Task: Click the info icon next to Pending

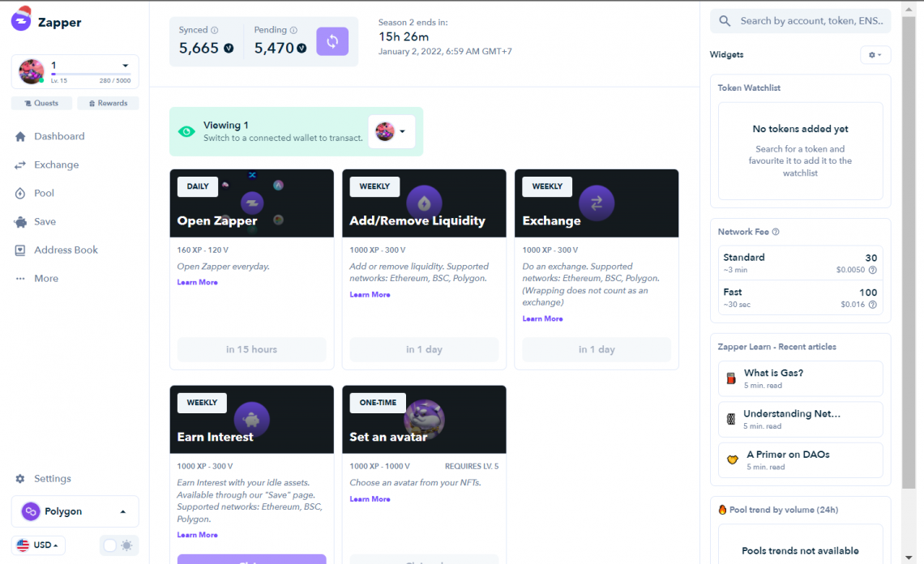Action: (293, 30)
